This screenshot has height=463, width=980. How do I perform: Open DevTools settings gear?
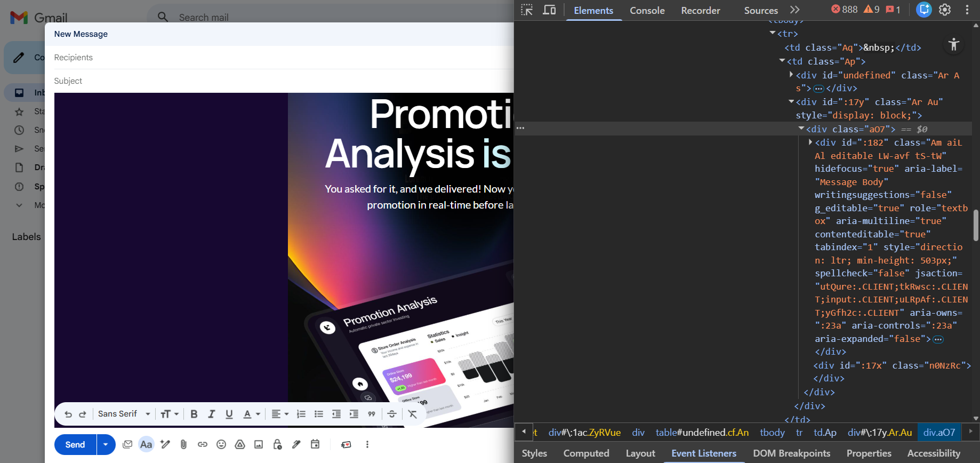coord(945,10)
